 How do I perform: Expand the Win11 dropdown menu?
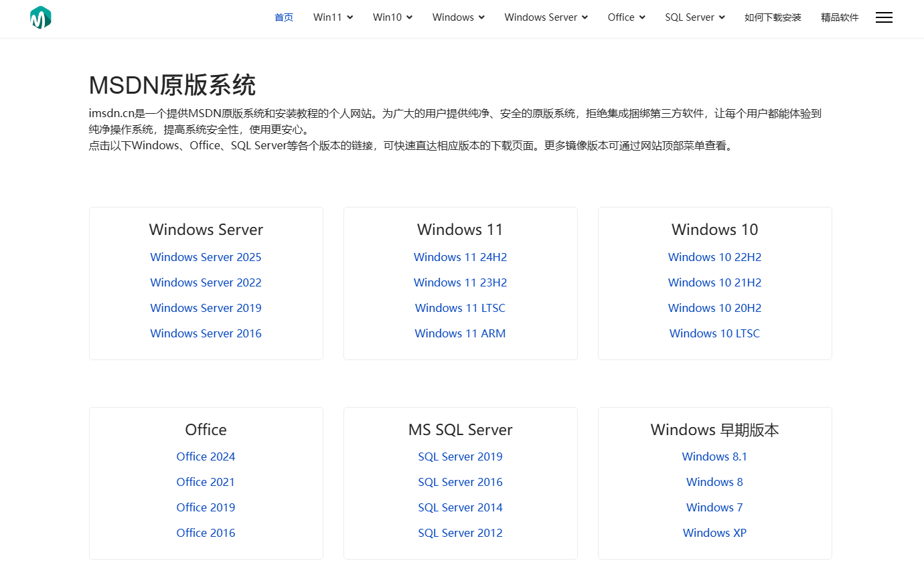[x=333, y=17]
